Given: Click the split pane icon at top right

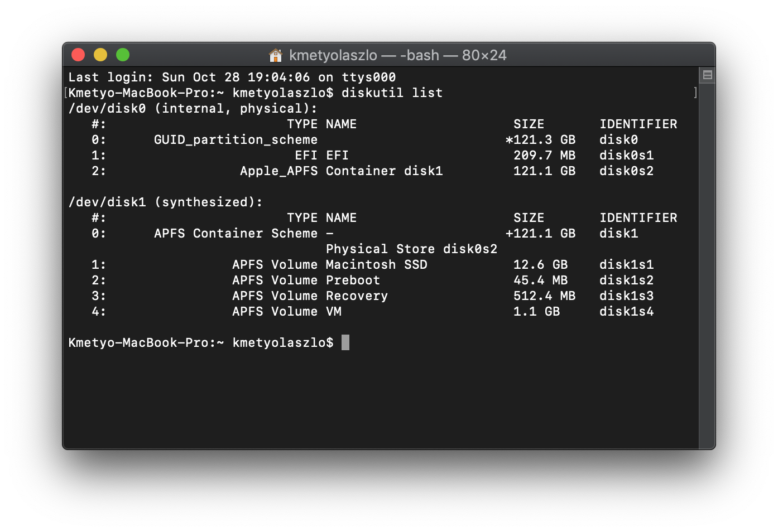Looking at the screenshot, I should (707, 75).
